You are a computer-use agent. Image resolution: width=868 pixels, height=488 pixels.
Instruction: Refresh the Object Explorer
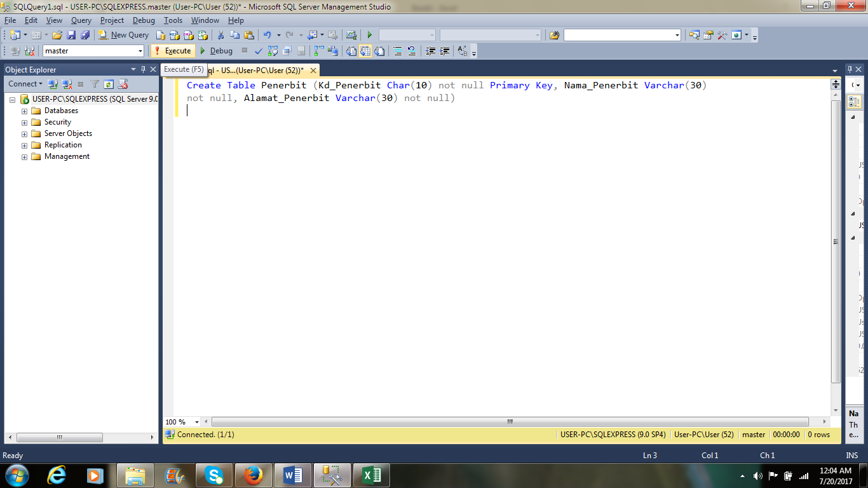pyautogui.click(x=107, y=83)
